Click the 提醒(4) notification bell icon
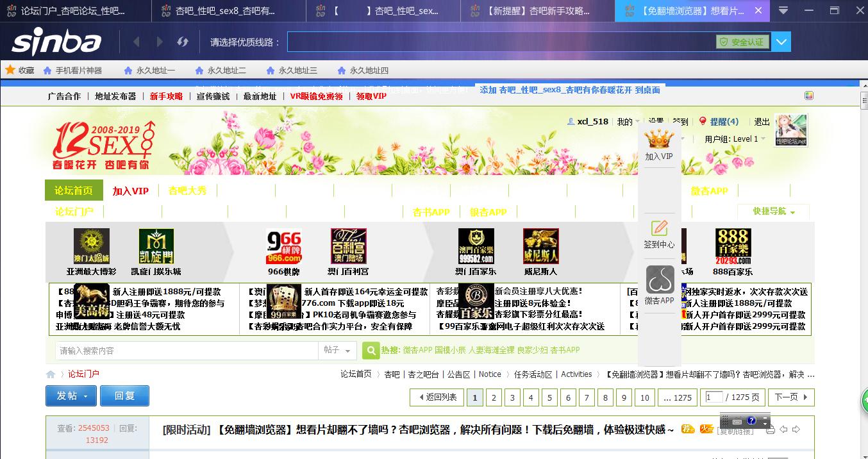This screenshot has height=459, width=868. [703, 121]
